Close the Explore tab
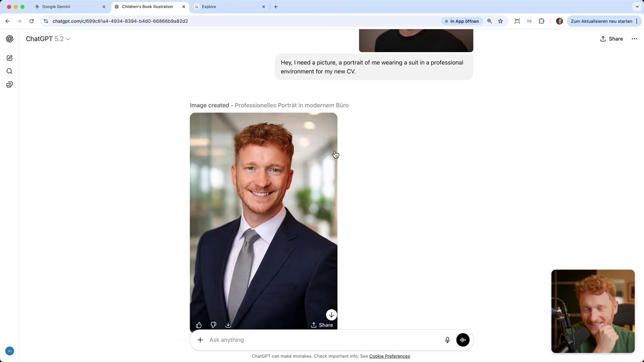 (x=264, y=7)
